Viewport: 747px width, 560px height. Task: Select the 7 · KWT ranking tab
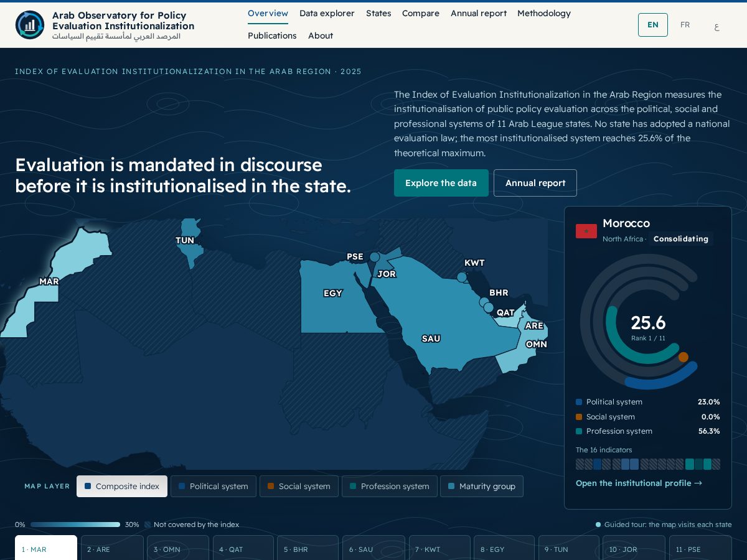[x=440, y=548]
